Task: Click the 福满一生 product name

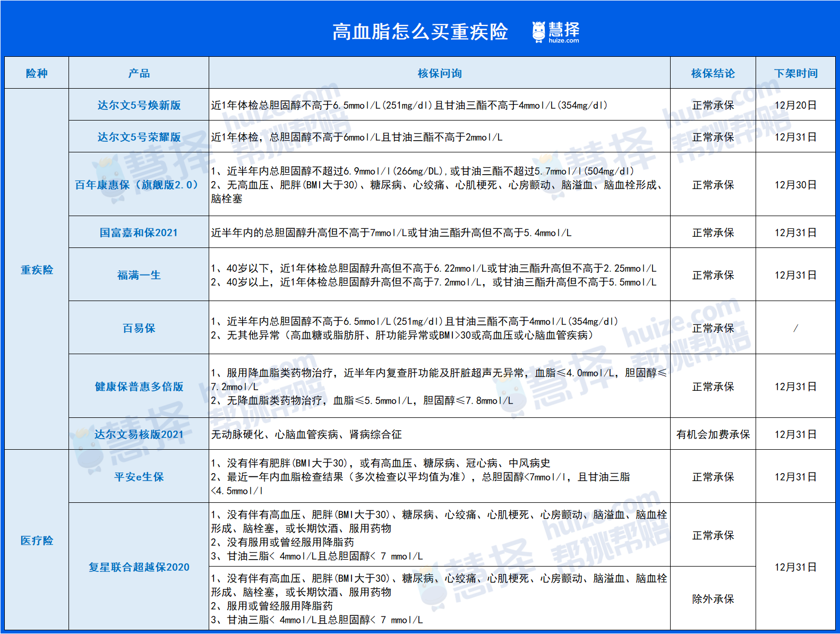Action: tap(139, 275)
